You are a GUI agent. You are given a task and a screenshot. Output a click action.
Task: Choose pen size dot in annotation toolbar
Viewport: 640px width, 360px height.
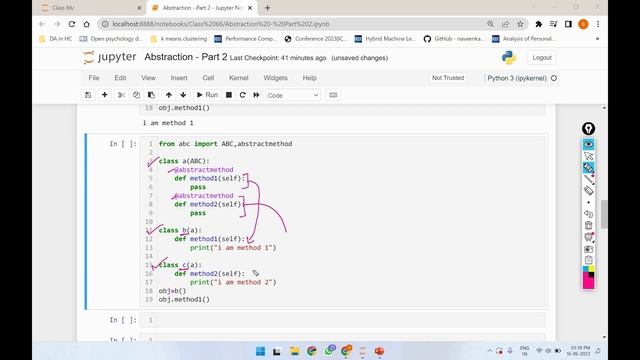point(588,202)
